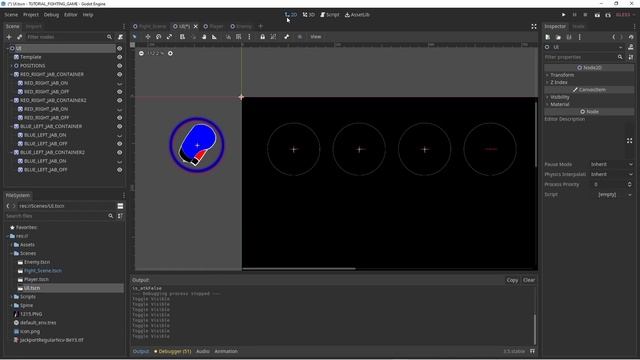Open the Animation bottom panel
Image resolution: width=640 pixels, height=360 pixels.
[226, 351]
